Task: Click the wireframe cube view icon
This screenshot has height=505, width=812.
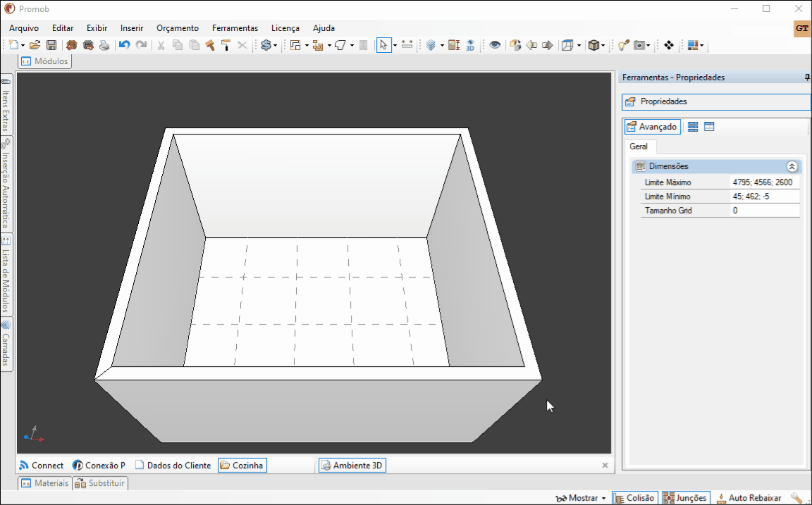Action: (568, 46)
